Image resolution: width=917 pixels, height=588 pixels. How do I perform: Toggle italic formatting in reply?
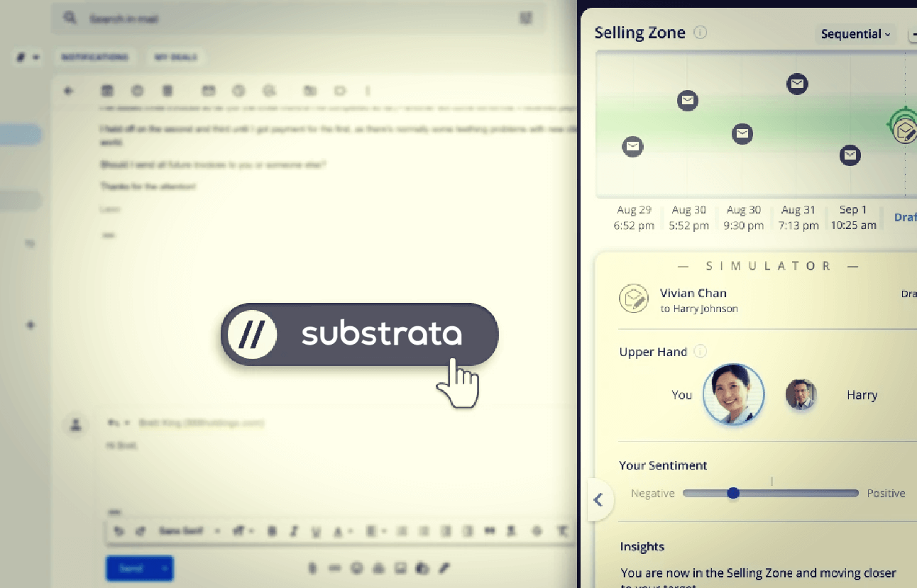coord(295,531)
